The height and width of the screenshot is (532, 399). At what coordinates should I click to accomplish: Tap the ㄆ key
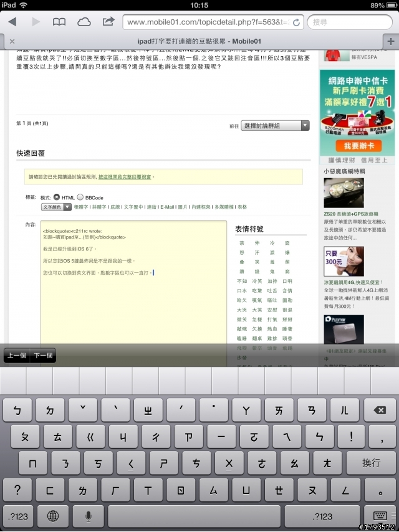tap(25, 437)
